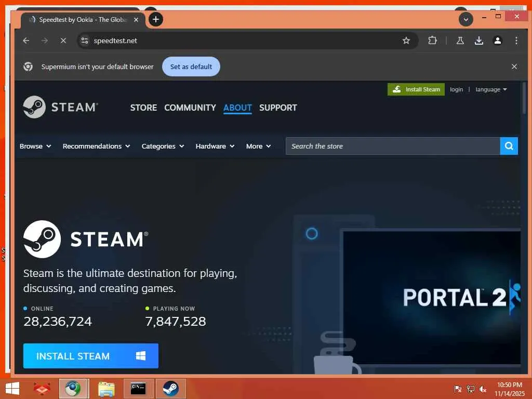Open the Command Prompt taskbar icon
532x399 pixels.
pyautogui.click(x=138, y=389)
